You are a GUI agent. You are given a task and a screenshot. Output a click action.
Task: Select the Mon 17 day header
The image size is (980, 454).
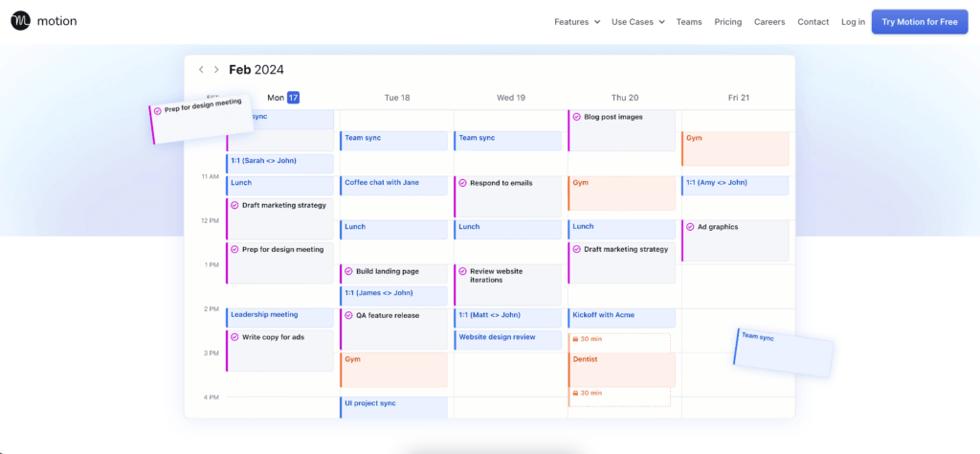tap(283, 98)
